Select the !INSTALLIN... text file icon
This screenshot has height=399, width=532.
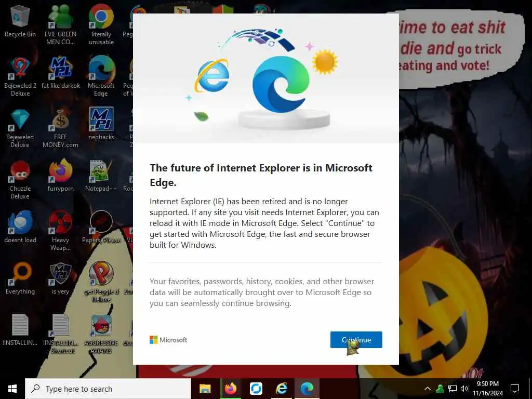[x=20, y=330]
